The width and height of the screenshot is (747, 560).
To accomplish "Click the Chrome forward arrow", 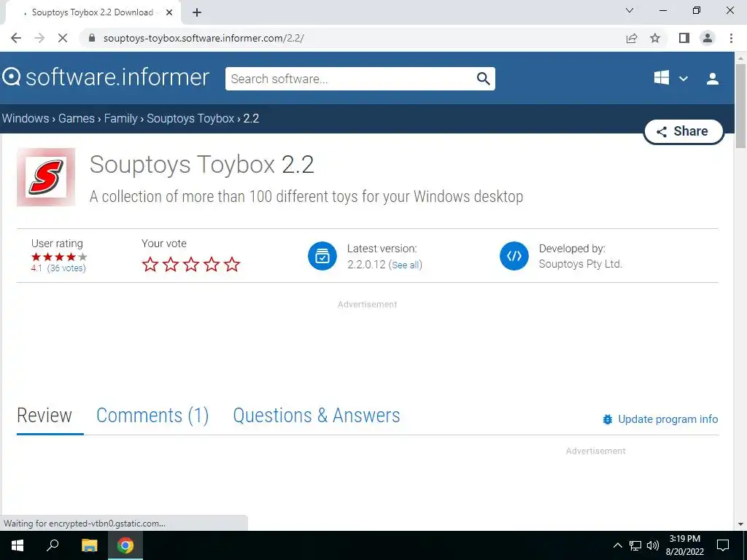I will (x=39, y=38).
